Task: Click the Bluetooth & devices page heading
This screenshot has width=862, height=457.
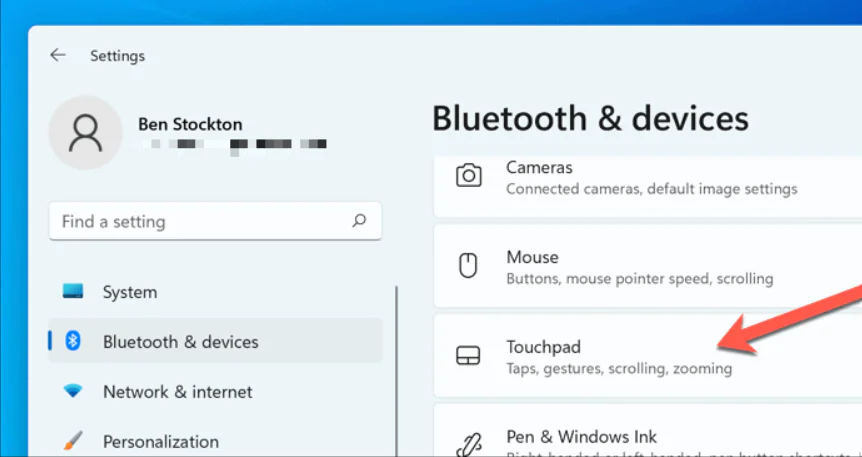Action: coord(590,118)
